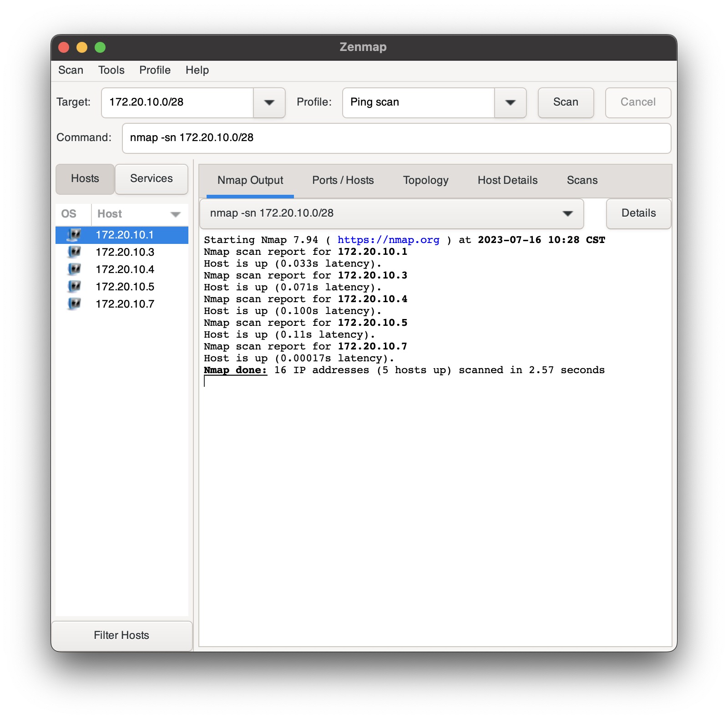Open the Tools menu
728x719 pixels.
111,70
